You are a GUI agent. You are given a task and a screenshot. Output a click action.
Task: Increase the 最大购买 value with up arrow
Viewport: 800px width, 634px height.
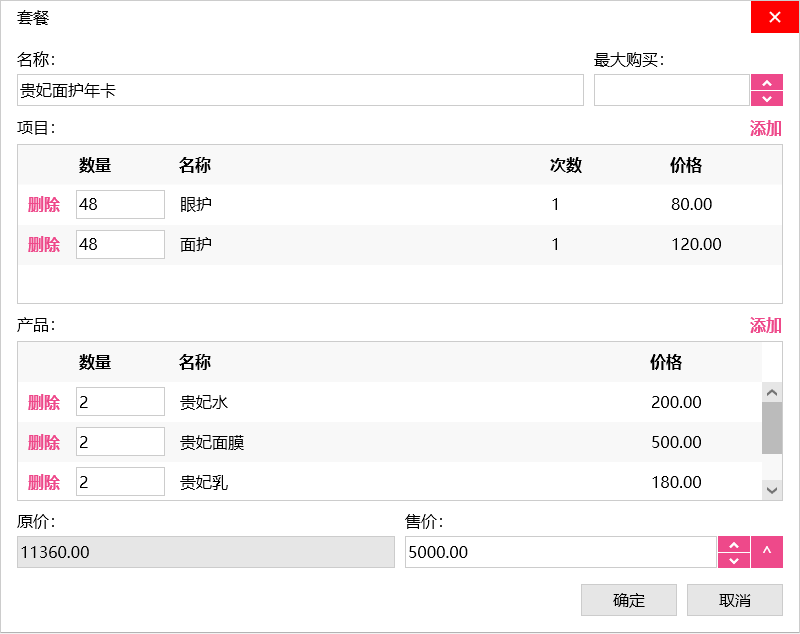tap(767, 82)
